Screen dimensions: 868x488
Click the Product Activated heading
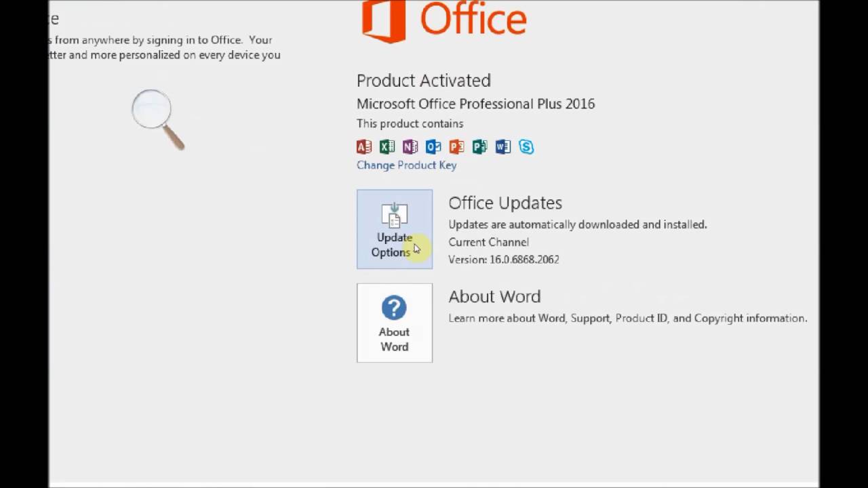pyautogui.click(x=424, y=81)
